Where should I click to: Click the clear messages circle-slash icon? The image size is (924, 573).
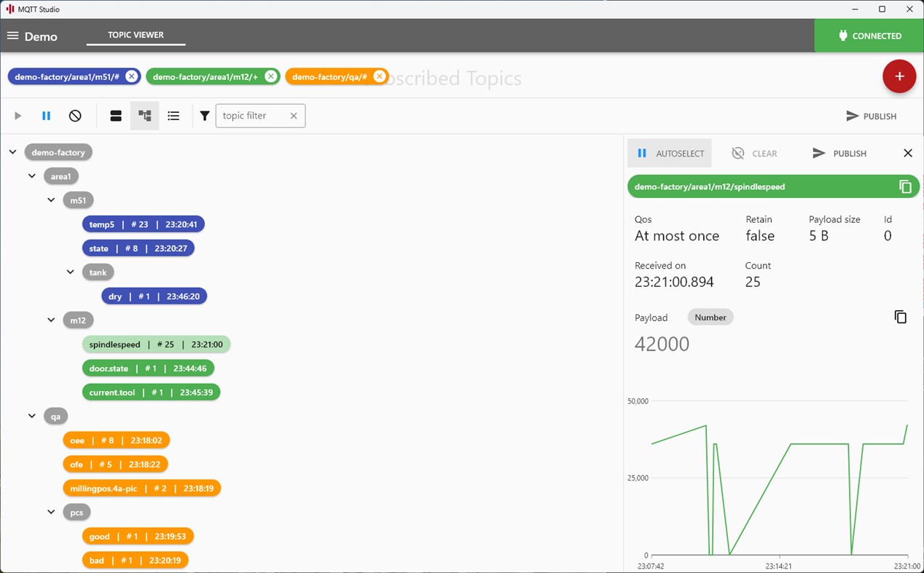75,116
